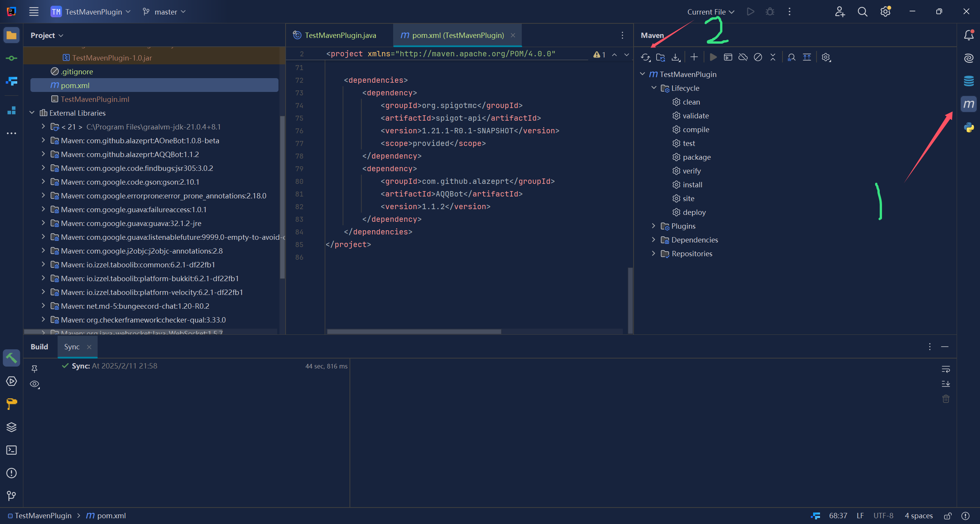Open More tool windows ellipsis on left sidebar
The width and height of the screenshot is (980, 524).
(11, 133)
